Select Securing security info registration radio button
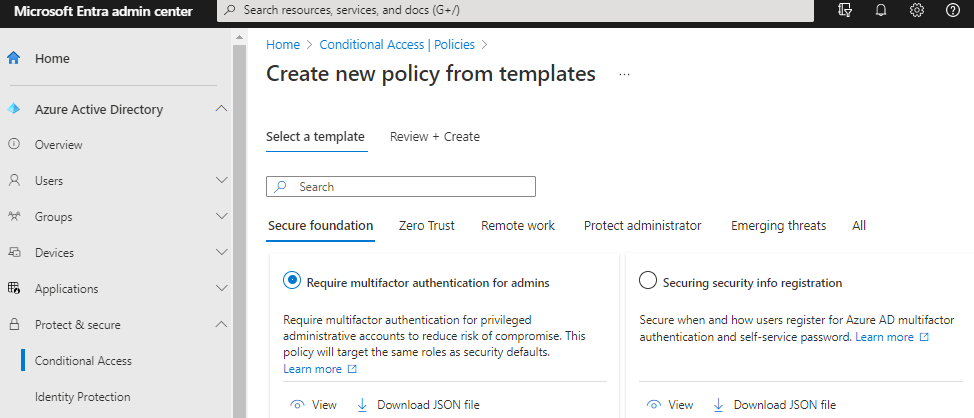974x418 pixels. (648, 282)
